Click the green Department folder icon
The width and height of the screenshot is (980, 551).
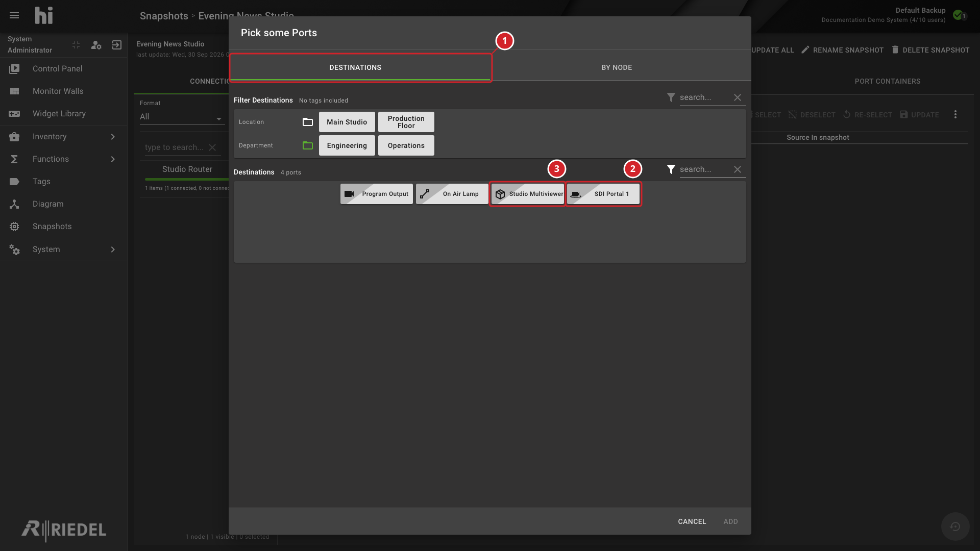(x=308, y=145)
